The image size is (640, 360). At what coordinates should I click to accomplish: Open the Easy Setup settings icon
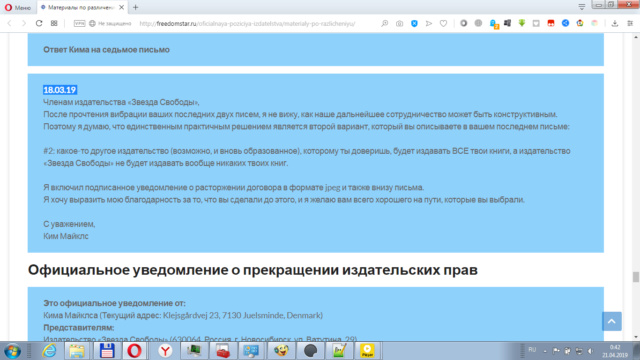point(630,24)
